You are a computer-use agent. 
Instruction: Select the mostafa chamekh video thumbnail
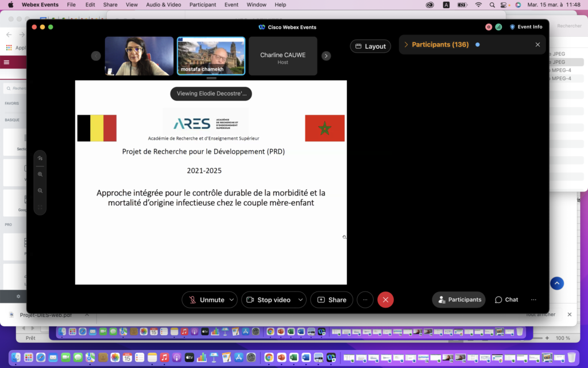click(x=211, y=56)
